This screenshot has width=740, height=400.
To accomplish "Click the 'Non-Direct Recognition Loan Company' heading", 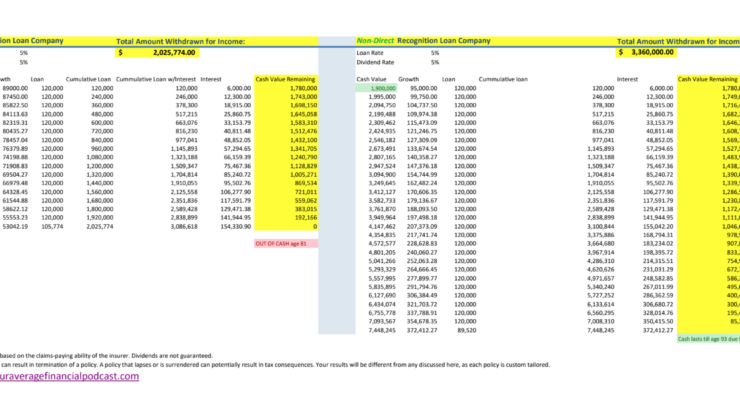I will pyautogui.click(x=423, y=41).
